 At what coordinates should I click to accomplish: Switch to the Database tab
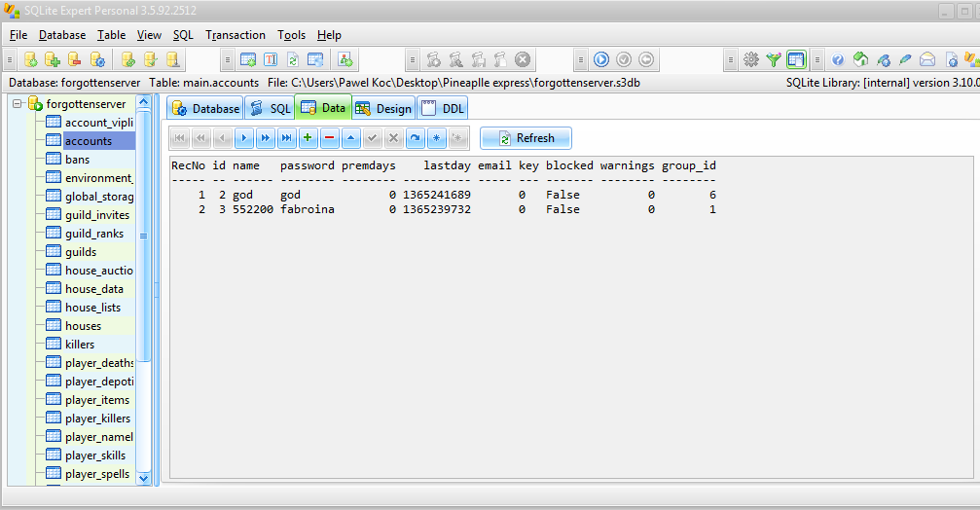pos(205,108)
